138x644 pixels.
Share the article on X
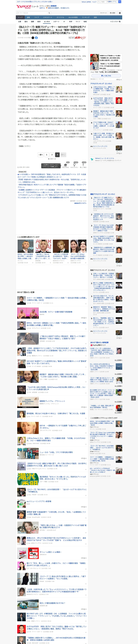33,38
